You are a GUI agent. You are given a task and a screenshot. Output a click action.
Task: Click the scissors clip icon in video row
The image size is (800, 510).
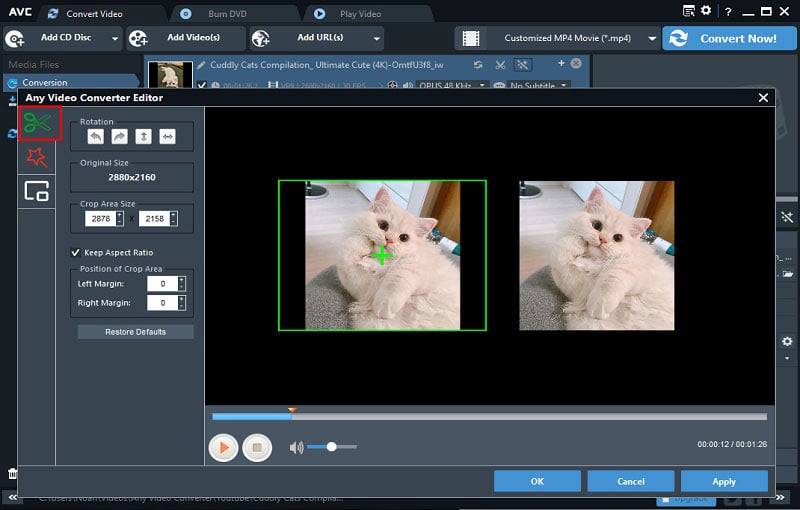click(501, 65)
